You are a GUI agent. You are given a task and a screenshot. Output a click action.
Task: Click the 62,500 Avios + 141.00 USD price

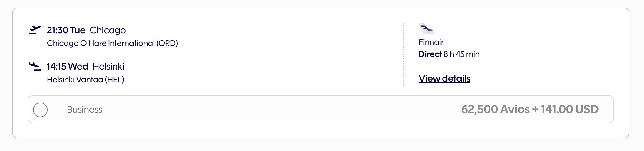[x=529, y=110]
